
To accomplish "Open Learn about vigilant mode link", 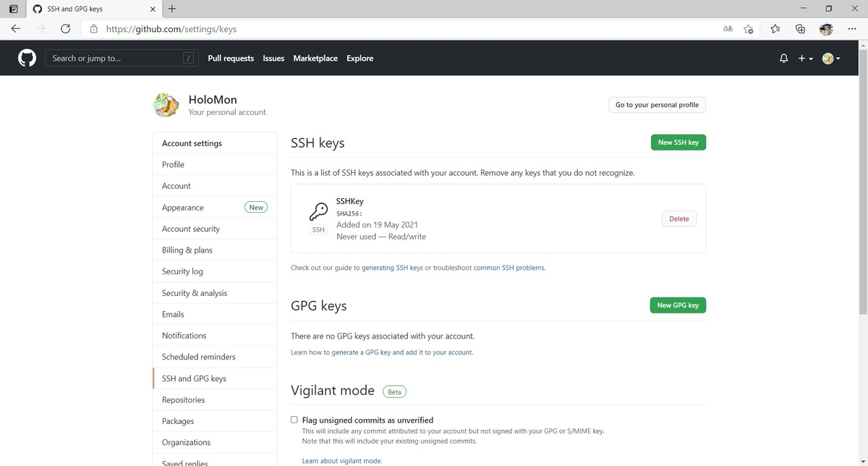I will (341, 461).
